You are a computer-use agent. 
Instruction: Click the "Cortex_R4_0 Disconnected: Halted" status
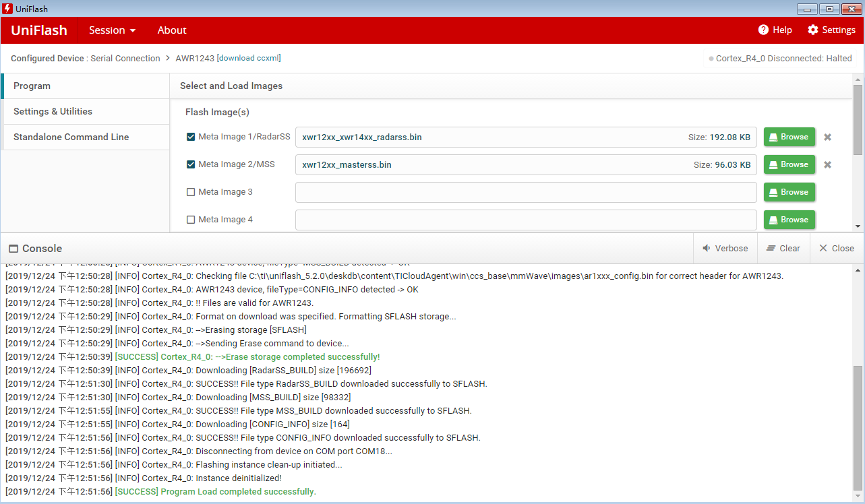tap(784, 59)
